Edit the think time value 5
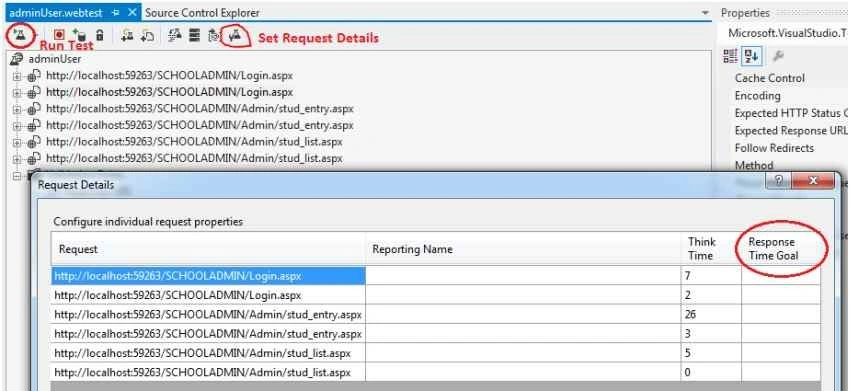Viewport: 850px width, 391px height. pyautogui.click(x=711, y=354)
